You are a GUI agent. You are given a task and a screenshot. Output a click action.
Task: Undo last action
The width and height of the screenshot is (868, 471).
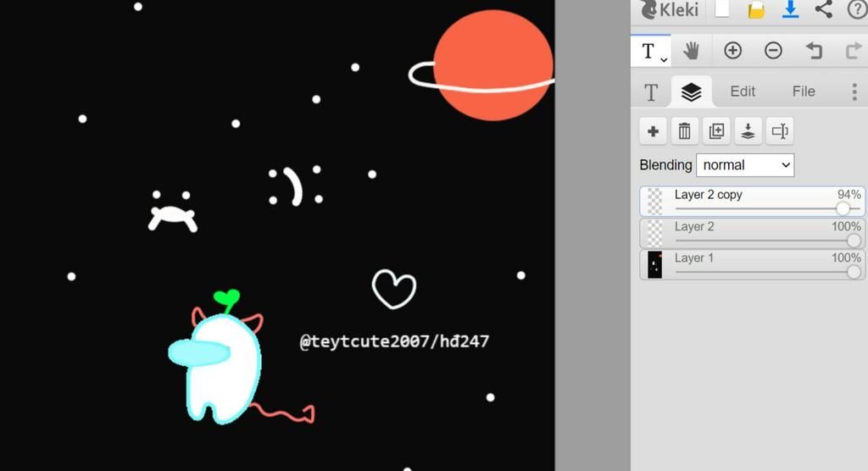[814, 51]
